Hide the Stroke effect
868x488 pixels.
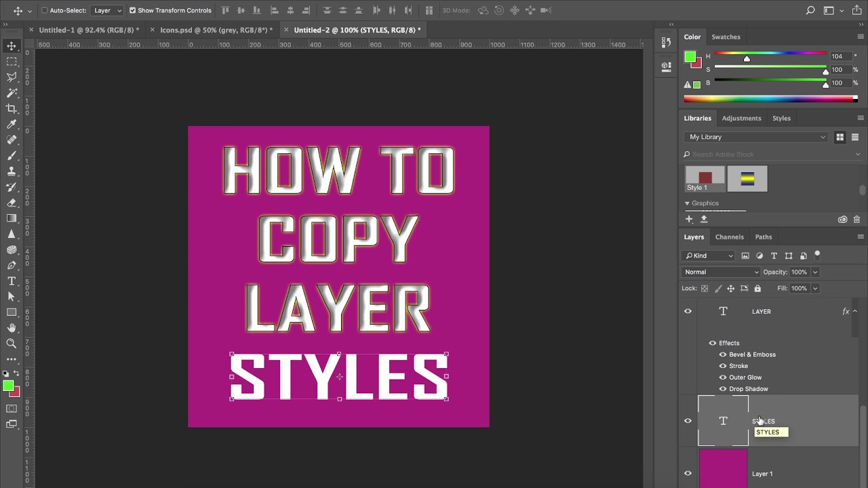click(723, 366)
